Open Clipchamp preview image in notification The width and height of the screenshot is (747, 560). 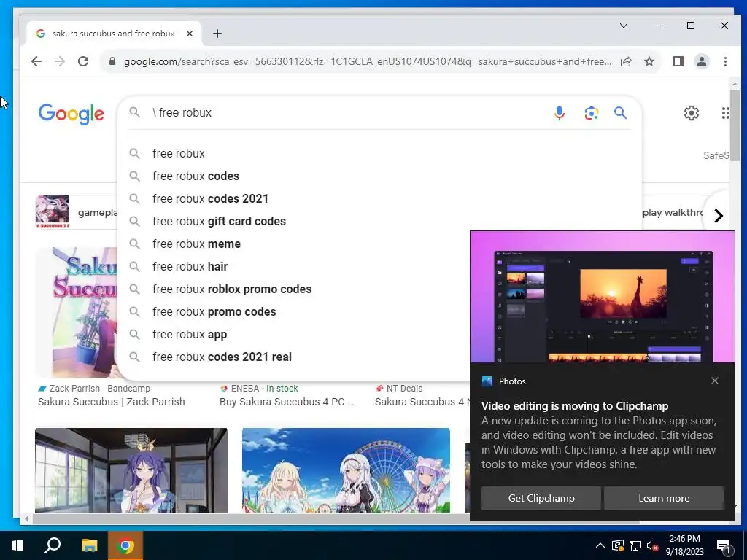click(602, 297)
